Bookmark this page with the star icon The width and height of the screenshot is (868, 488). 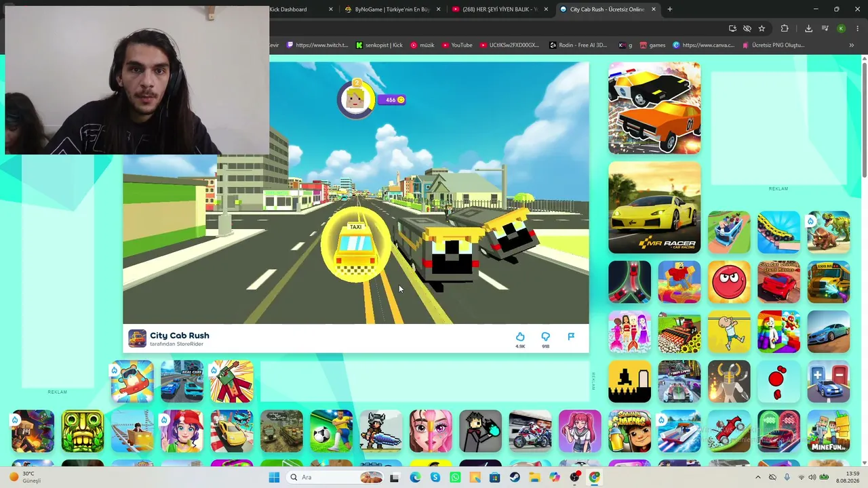(762, 28)
